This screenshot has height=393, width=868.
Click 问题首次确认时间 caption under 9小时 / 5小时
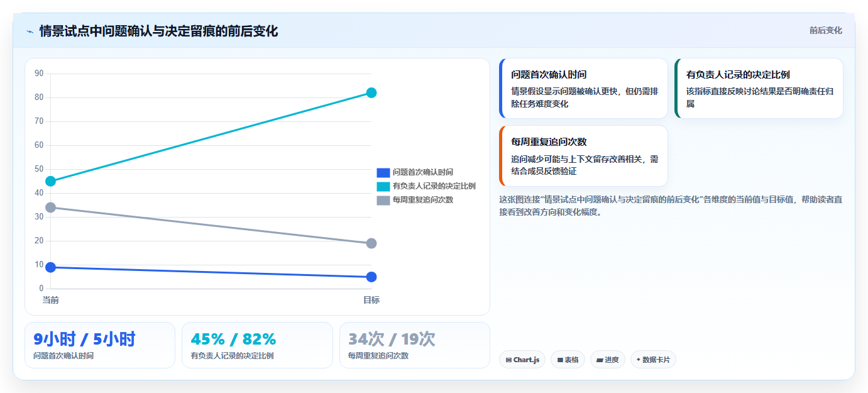coord(63,356)
